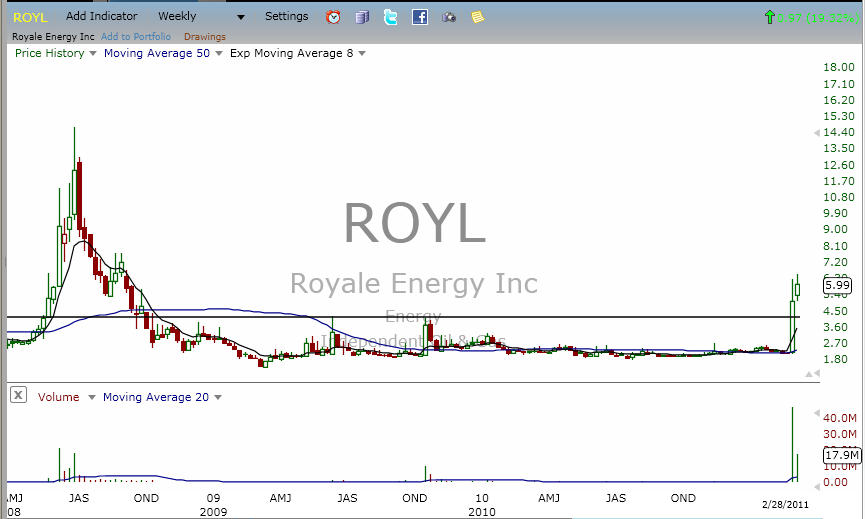This screenshot has height=519, width=865.
Task: Click the Volume indicator label
Action: (58, 397)
